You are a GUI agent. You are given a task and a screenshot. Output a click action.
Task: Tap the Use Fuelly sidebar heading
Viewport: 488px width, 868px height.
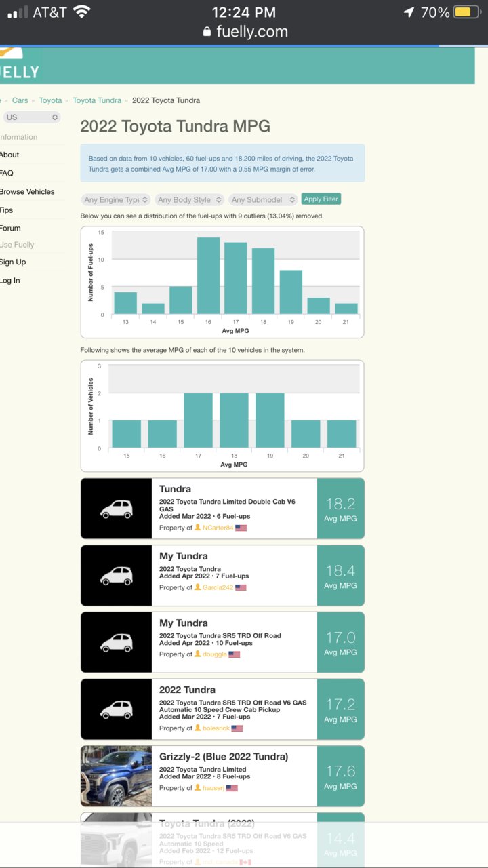pos(17,245)
